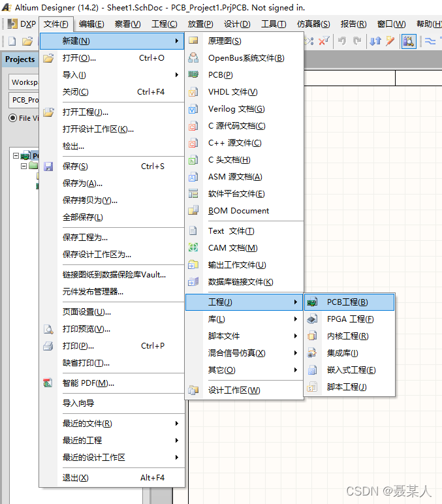
Task: Click the 原理图(S) schematic icon
Action: coord(193,41)
